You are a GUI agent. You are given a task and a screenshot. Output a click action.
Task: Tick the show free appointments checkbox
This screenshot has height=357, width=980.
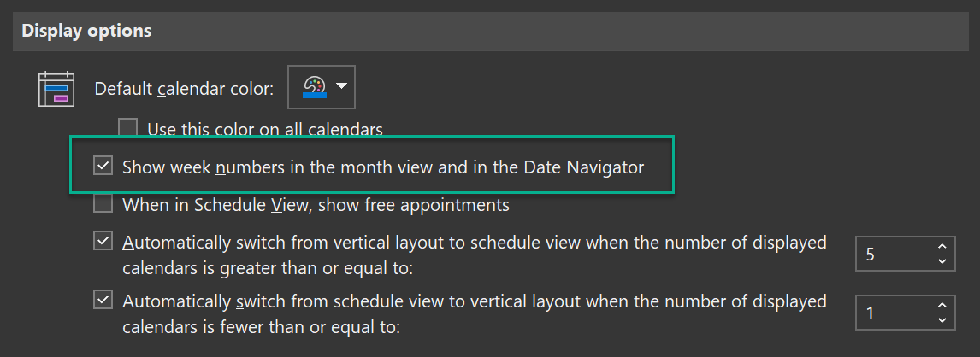[x=103, y=204]
